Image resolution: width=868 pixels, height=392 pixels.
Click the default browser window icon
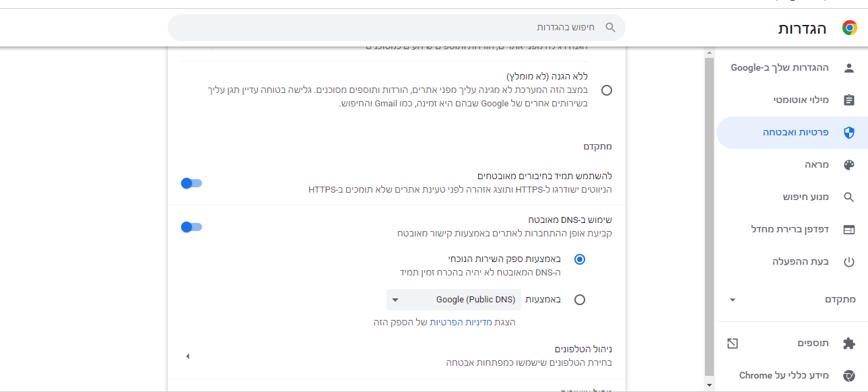point(848,230)
